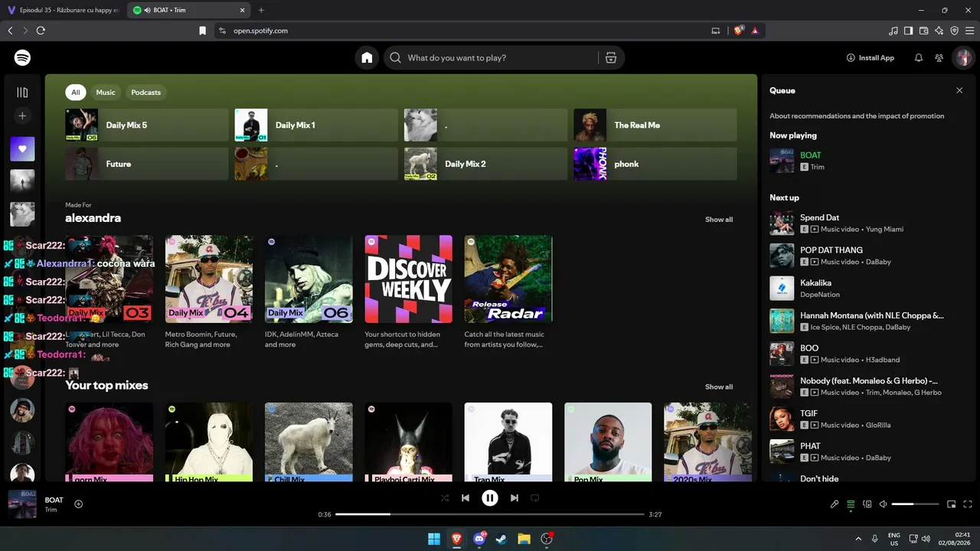Click the Install App button
The width and height of the screenshot is (980, 551).
point(871,57)
